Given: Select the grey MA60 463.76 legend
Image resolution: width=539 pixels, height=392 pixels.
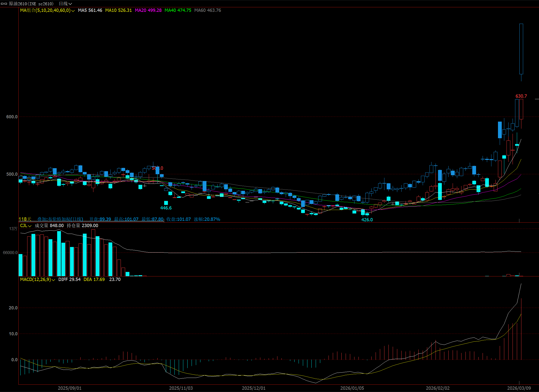Looking at the screenshot, I should 207,10.
